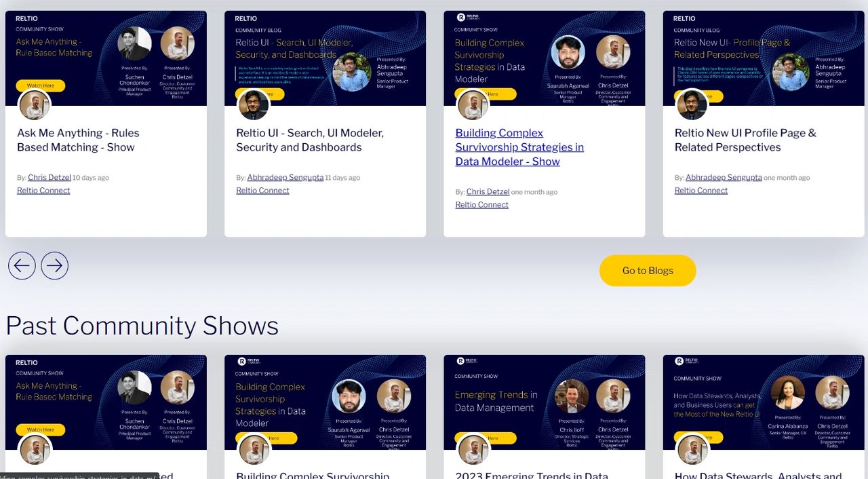
Task: Open Reltio Connect link under Reltio UI Search card
Action: [262, 191]
